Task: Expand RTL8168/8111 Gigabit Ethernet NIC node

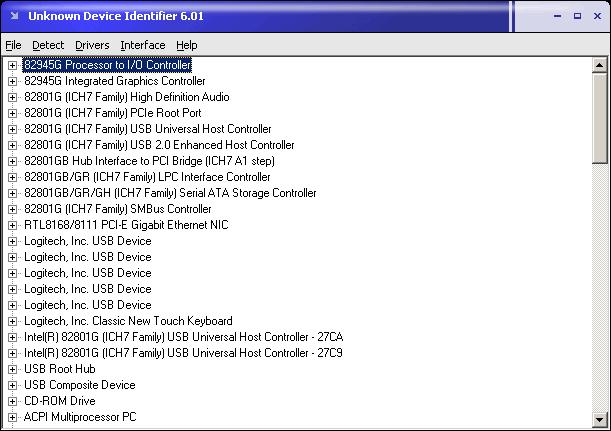Action: (x=12, y=225)
